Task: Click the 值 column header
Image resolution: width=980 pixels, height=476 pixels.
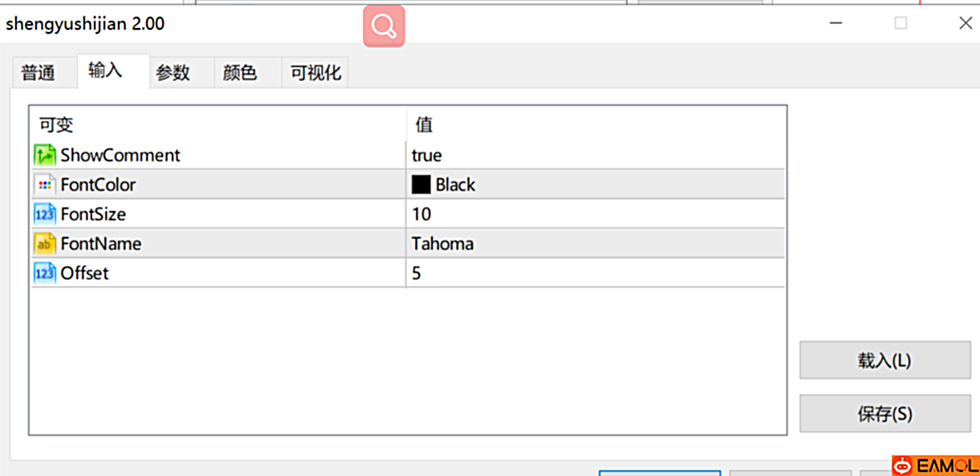Action: 424,124
